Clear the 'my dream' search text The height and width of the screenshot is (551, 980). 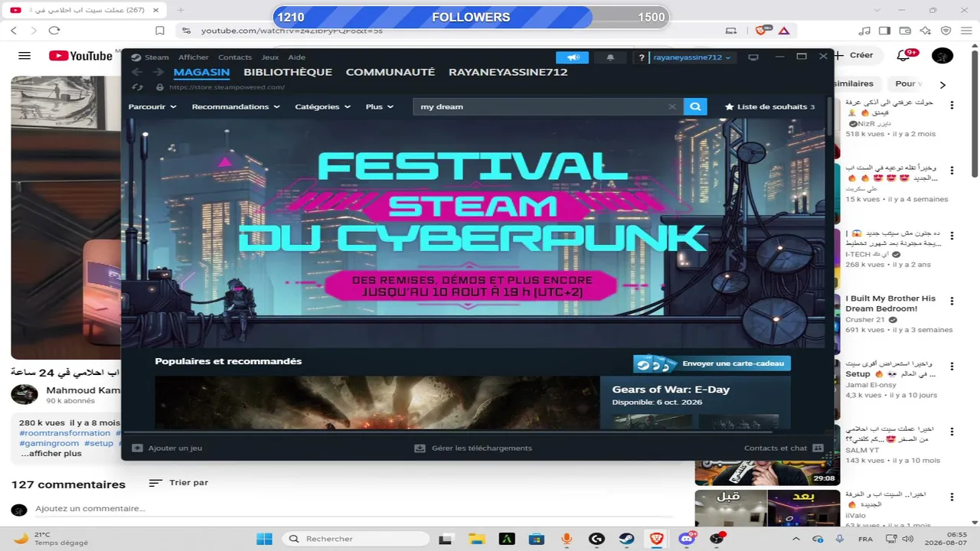coord(672,106)
